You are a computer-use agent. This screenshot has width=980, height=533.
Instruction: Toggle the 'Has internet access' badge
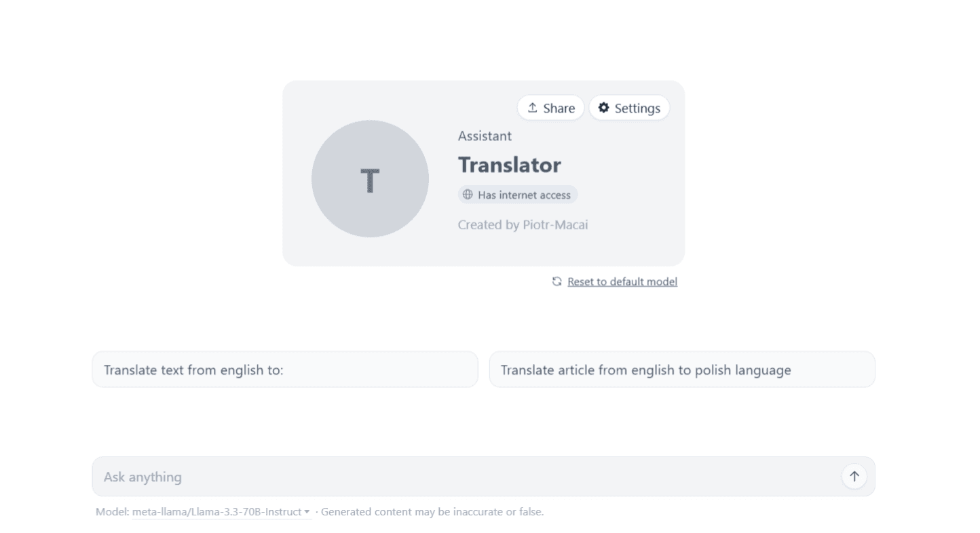[517, 195]
